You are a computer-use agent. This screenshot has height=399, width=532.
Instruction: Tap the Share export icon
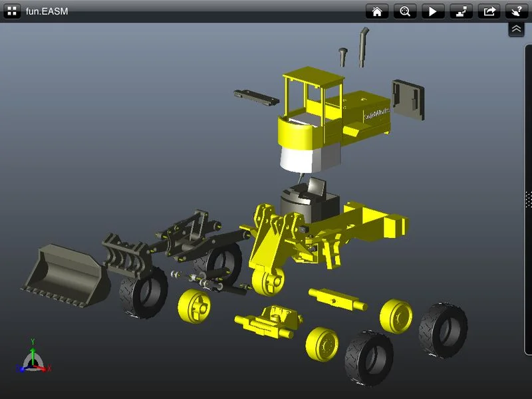pos(489,11)
